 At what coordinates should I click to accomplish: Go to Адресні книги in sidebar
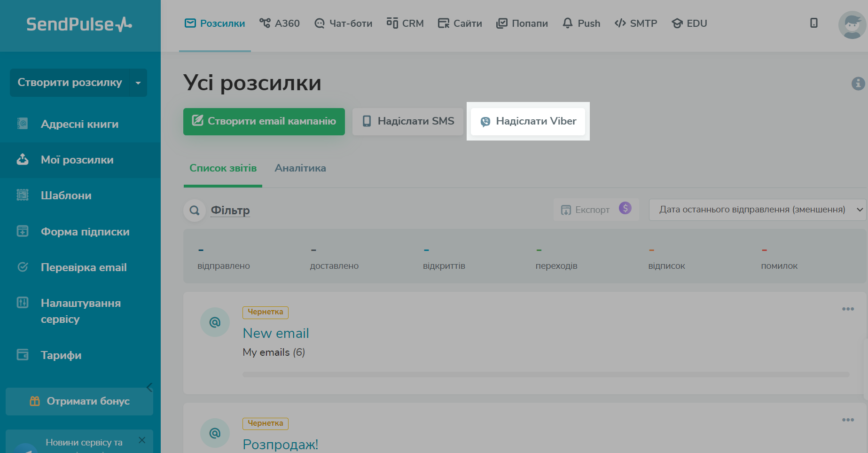coord(79,124)
